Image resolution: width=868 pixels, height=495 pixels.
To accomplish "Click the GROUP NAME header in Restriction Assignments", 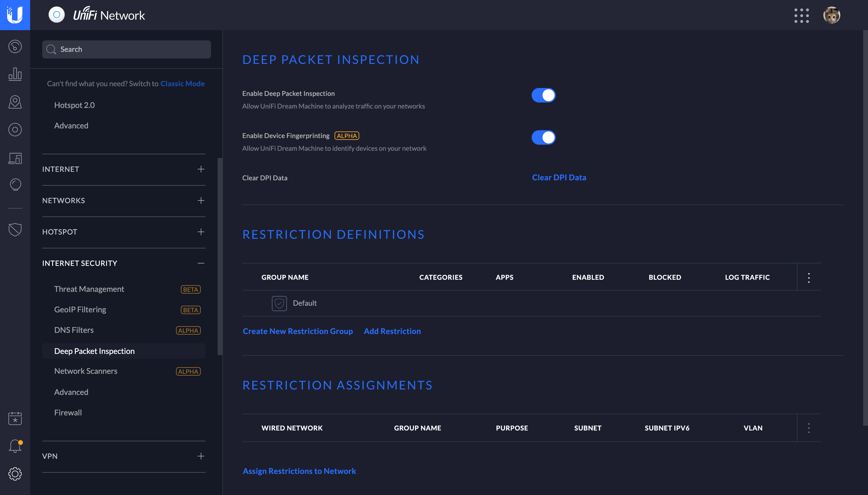I will (417, 428).
